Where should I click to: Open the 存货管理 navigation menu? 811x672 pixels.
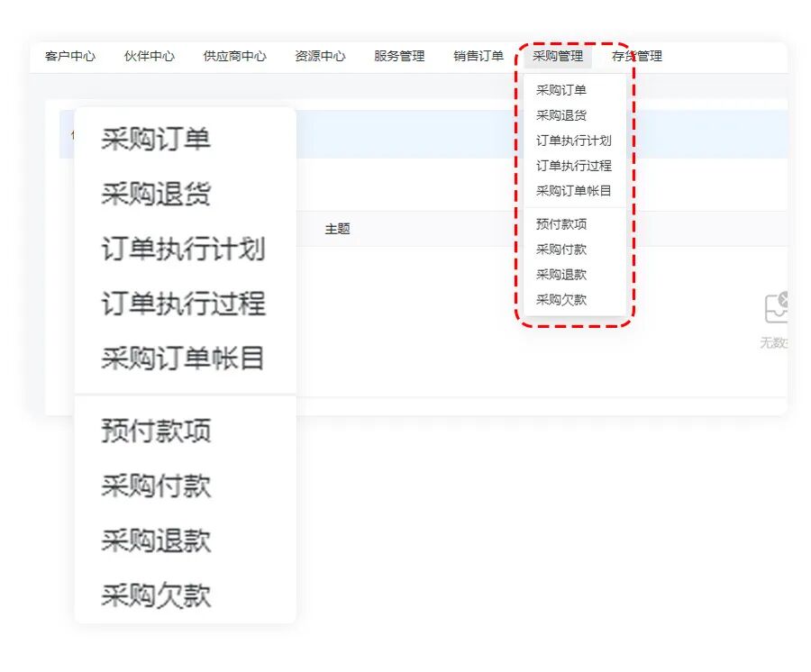tap(636, 56)
